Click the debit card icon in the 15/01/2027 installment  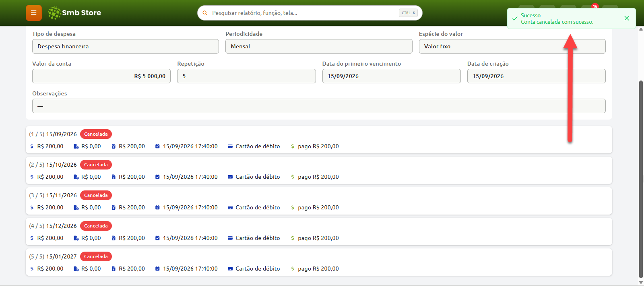coord(230,269)
